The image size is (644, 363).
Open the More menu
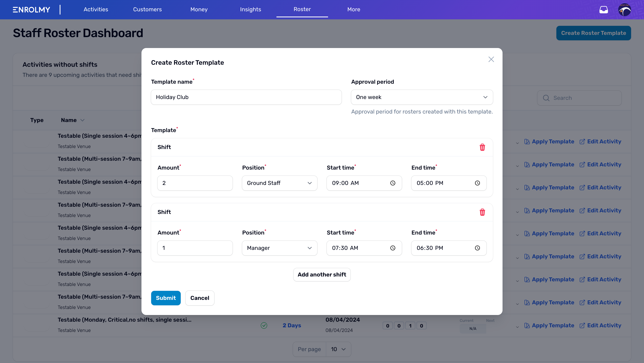pos(354,9)
